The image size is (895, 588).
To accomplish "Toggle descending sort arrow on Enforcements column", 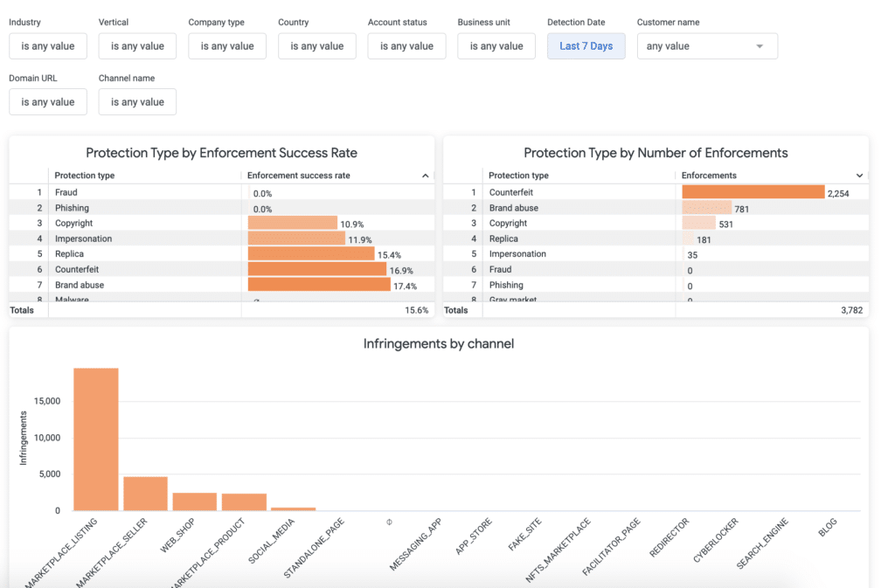I will 859,176.
